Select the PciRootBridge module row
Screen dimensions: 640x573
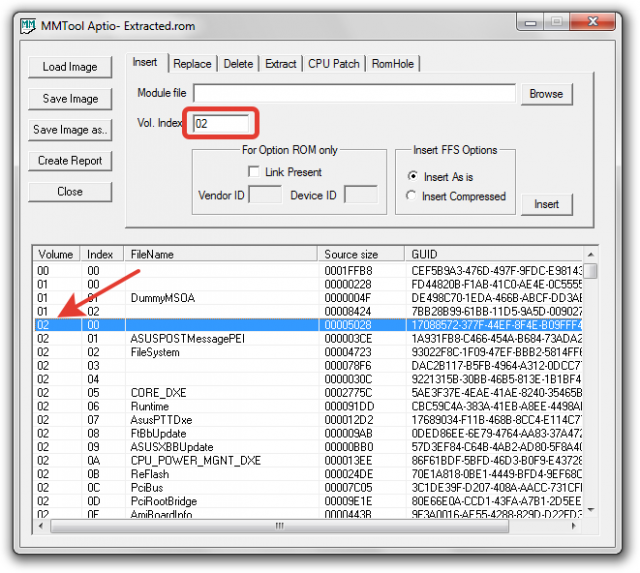(x=308, y=501)
